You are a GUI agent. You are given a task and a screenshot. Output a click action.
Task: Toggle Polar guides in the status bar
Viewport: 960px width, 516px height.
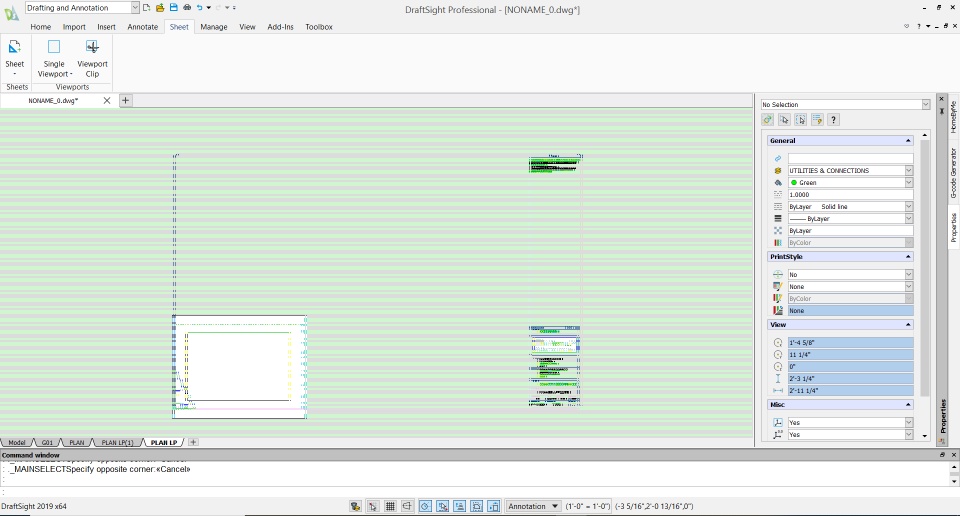pyautogui.click(x=425, y=506)
